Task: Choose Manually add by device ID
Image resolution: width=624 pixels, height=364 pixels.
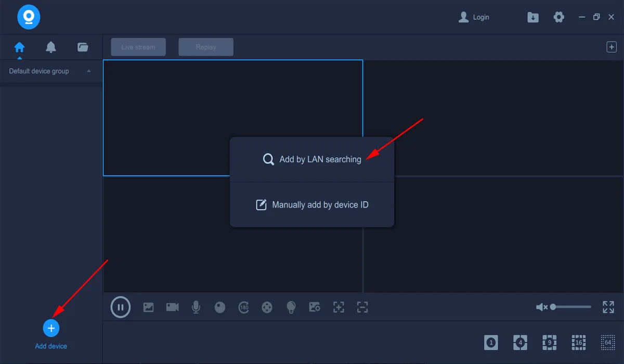Action: point(312,205)
